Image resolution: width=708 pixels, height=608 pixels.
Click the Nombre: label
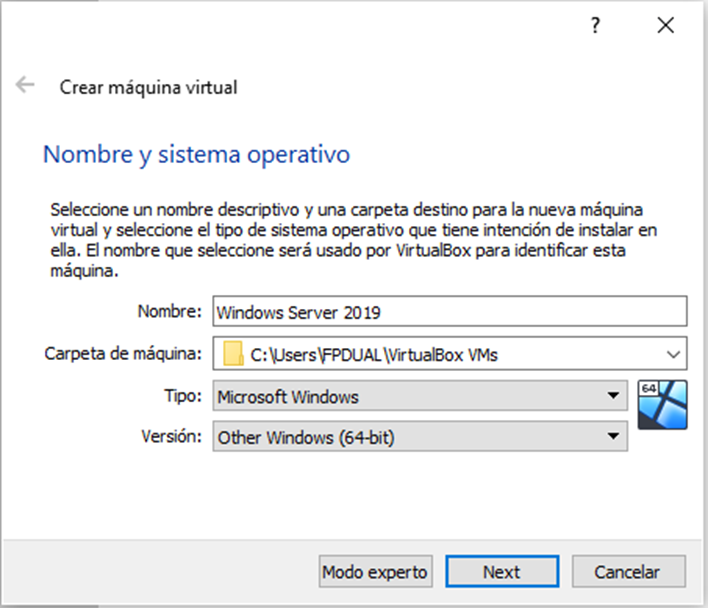point(169,311)
